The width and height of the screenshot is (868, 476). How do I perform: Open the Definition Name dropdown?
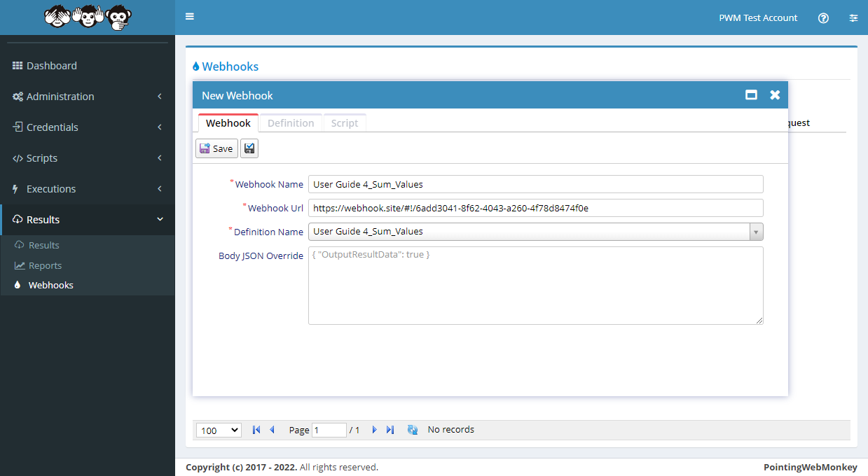click(756, 232)
